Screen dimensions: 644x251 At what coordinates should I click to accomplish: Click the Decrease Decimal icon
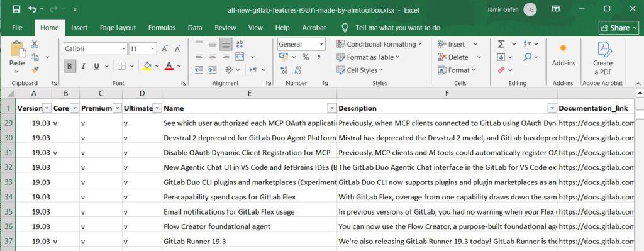(x=297, y=70)
